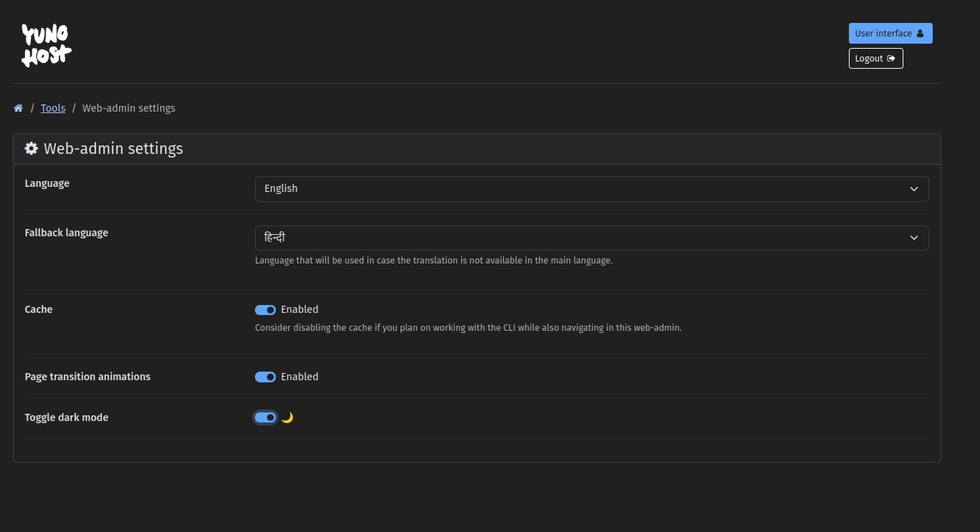
Task: Click the moon icon beside dark mode toggle
Action: 287,417
